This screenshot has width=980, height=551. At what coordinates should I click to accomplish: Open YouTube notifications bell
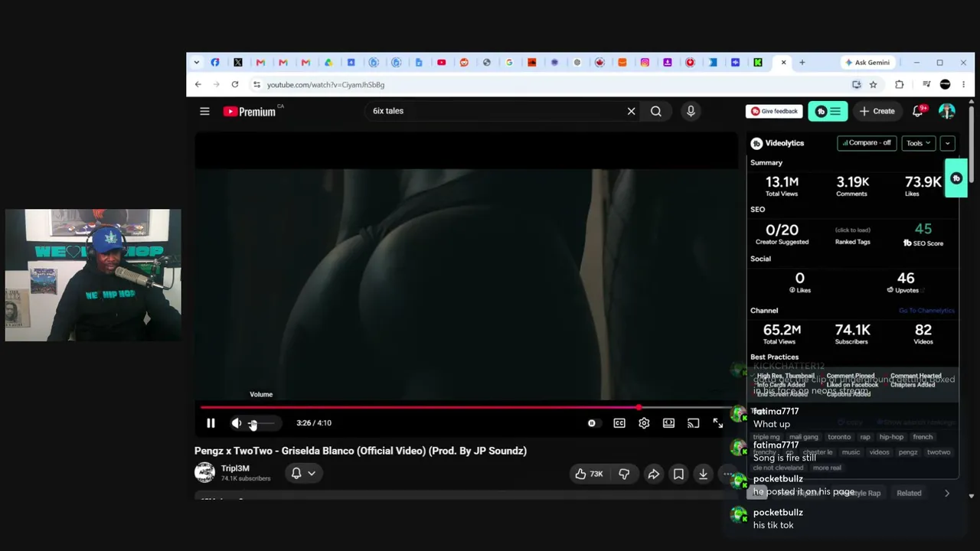pos(918,111)
